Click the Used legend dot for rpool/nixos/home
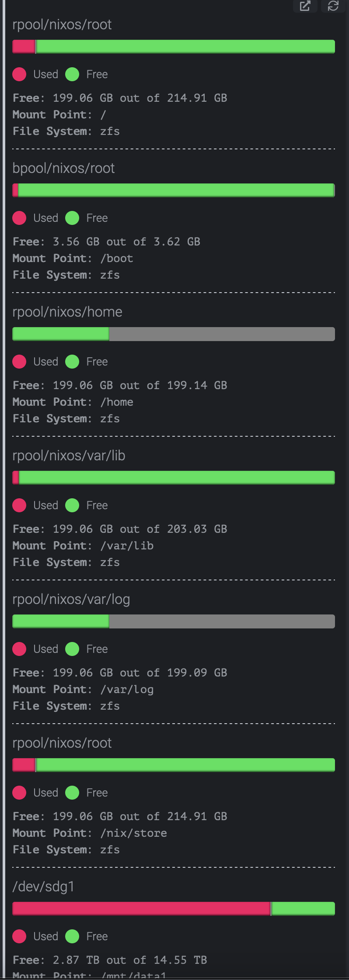Viewport: 349px width, 980px height. point(19,362)
